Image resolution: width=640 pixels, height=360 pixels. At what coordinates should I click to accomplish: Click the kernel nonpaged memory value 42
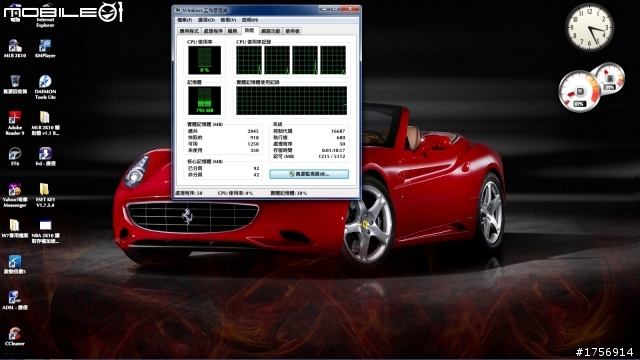[256, 175]
